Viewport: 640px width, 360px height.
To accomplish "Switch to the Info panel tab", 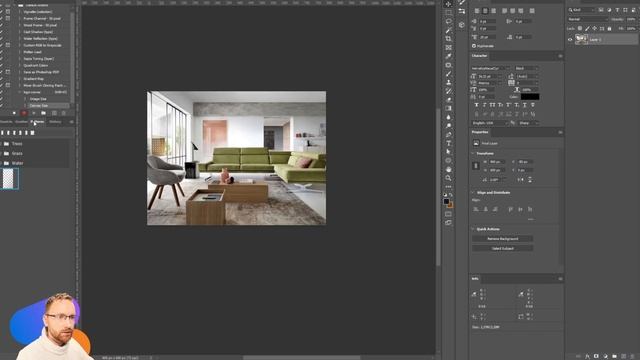I will coord(475,279).
